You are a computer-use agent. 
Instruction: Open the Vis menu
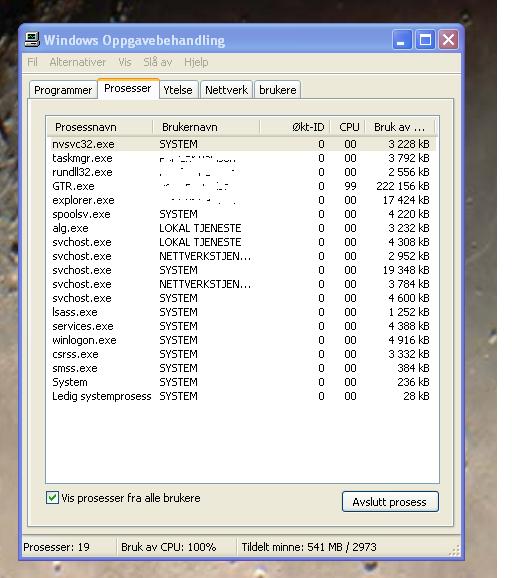(x=125, y=62)
